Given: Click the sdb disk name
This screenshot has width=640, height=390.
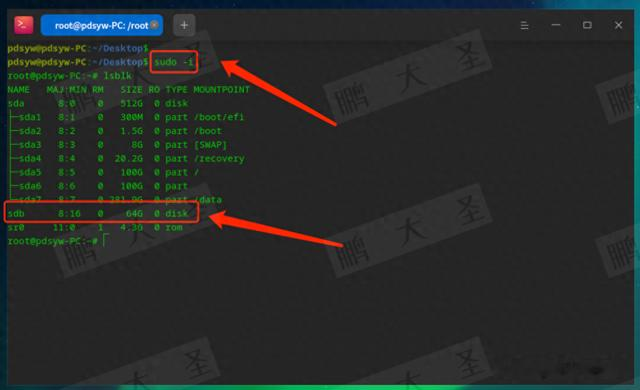Looking at the screenshot, I should (x=16, y=214).
